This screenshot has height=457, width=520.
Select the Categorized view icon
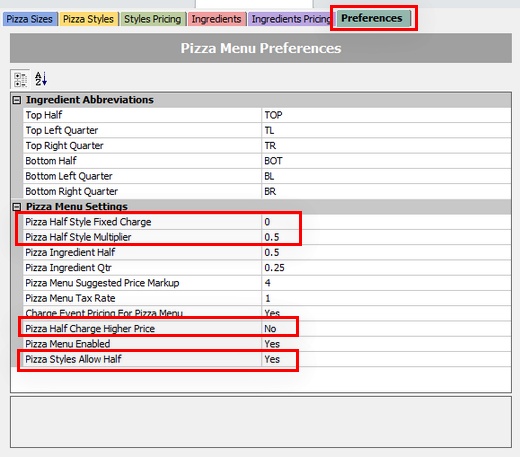click(20, 79)
